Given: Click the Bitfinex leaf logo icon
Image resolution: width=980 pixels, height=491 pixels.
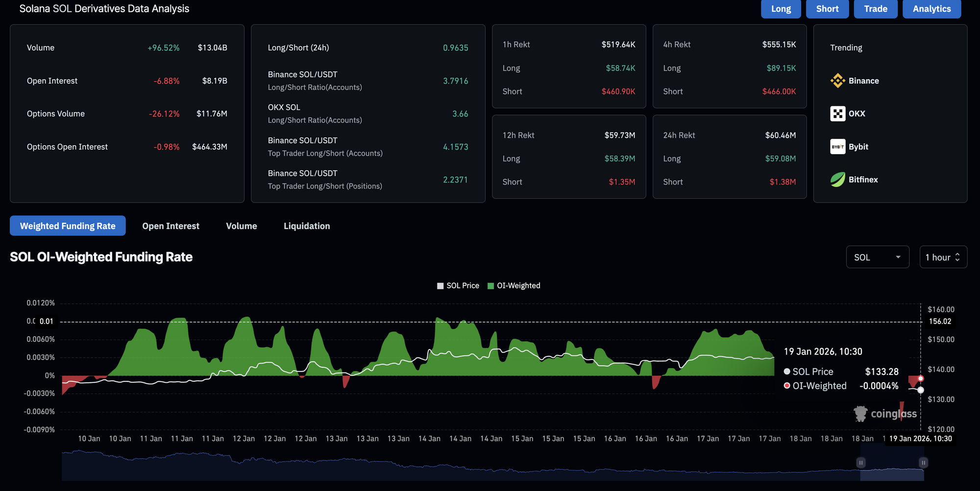Looking at the screenshot, I should click(837, 180).
